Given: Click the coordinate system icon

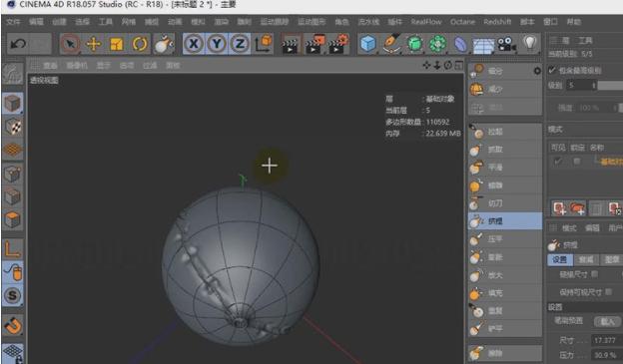Looking at the screenshot, I should 264,43.
